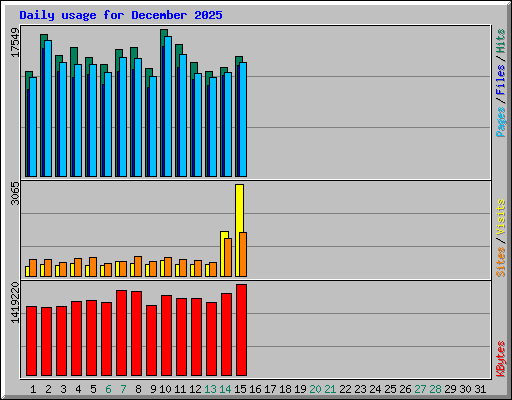This screenshot has height=400, width=512.
Task: Click the orange Sites bar for day 8
Action: pos(138,267)
